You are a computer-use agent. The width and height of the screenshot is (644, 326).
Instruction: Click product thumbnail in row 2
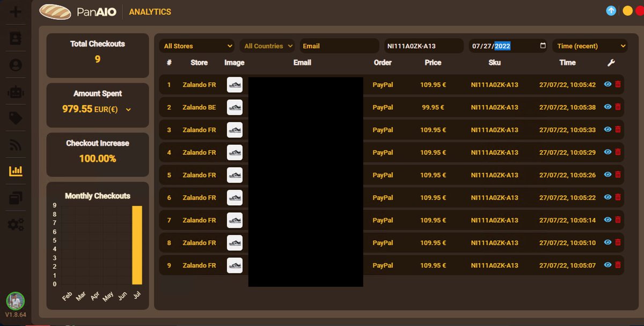click(x=235, y=107)
